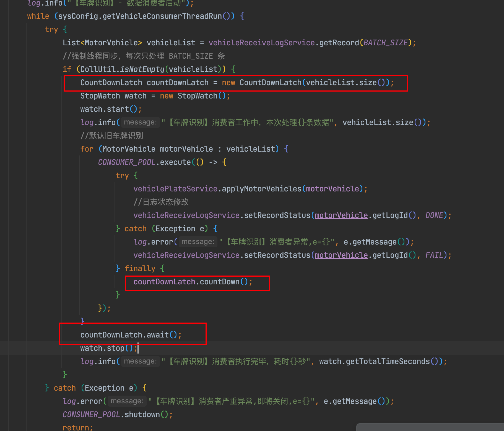Click underlined countDownLatch in finally block
Screen dimensions: 504x431
(x=164, y=282)
